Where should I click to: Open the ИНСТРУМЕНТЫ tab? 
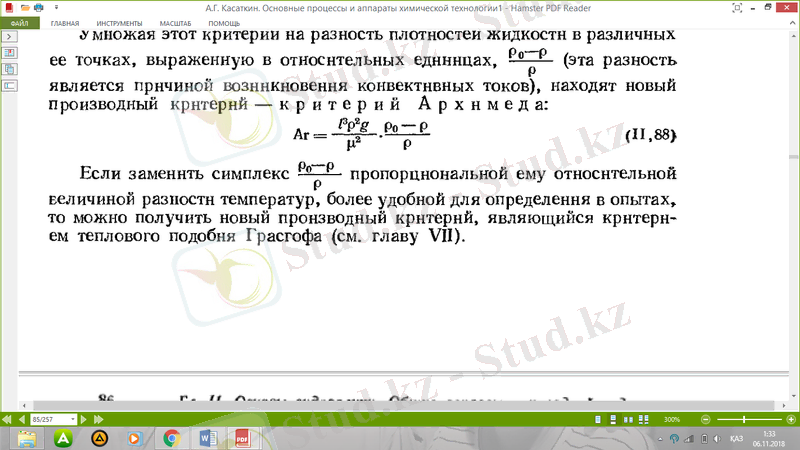pos(119,23)
